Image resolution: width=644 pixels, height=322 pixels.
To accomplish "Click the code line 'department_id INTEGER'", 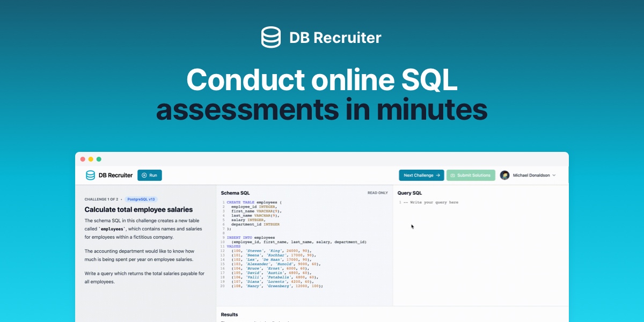I will (x=255, y=224).
